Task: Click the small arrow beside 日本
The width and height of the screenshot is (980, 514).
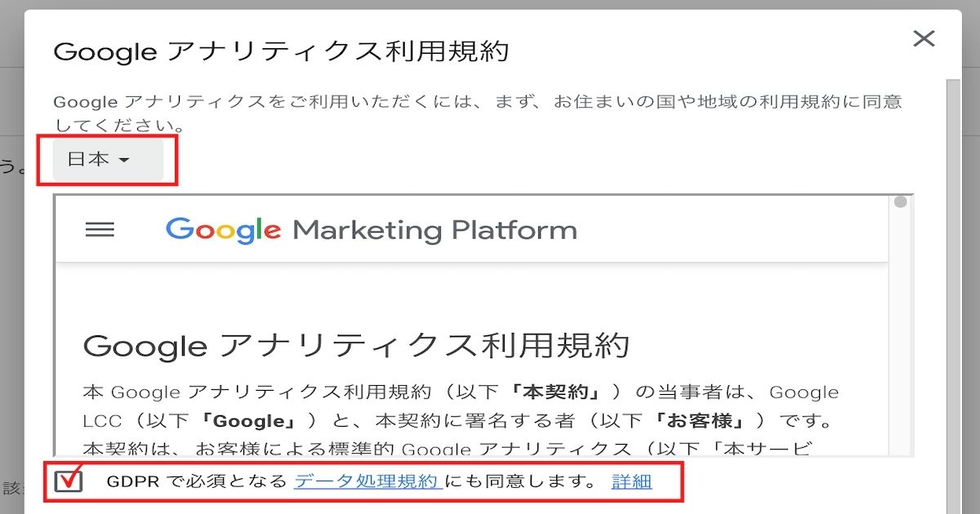Action: point(123,161)
